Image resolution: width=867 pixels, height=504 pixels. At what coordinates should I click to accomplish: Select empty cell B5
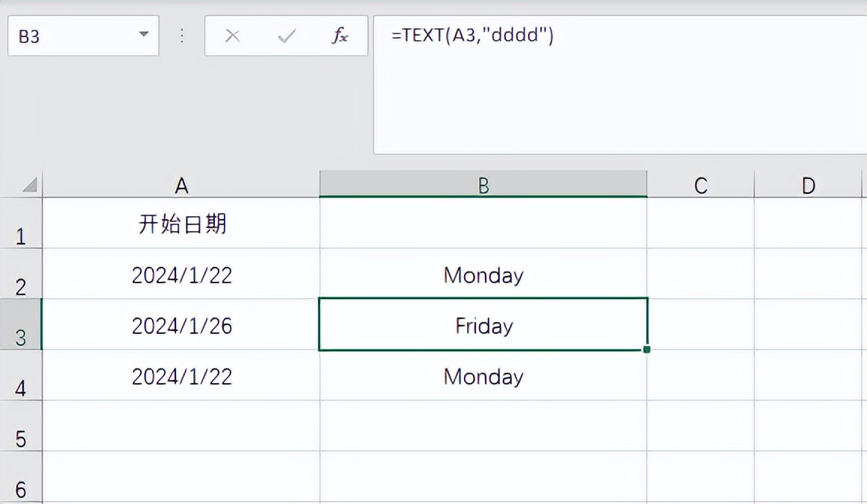point(483,426)
